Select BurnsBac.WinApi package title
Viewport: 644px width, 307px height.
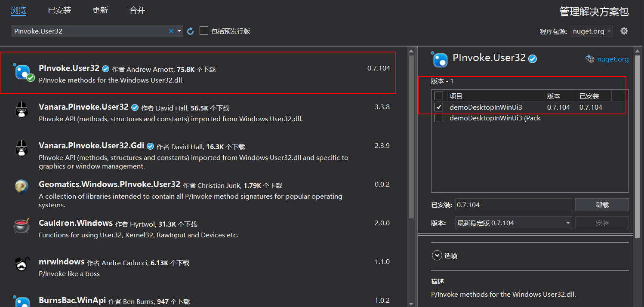point(72,301)
